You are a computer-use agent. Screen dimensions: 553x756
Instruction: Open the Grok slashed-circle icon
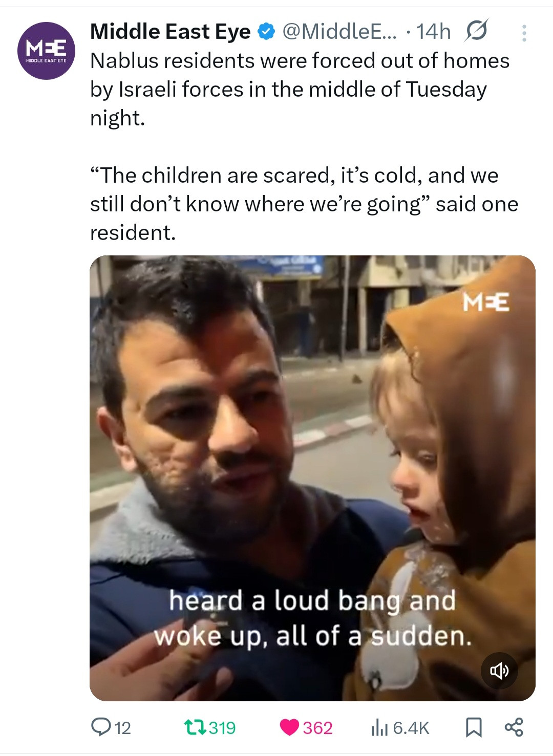tap(476, 31)
